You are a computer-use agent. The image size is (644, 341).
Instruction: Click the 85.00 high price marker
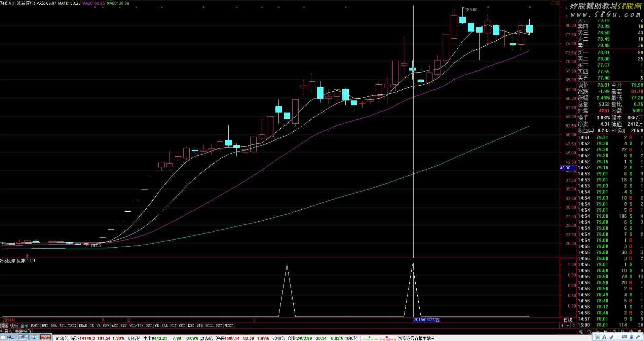[x=472, y=10]
